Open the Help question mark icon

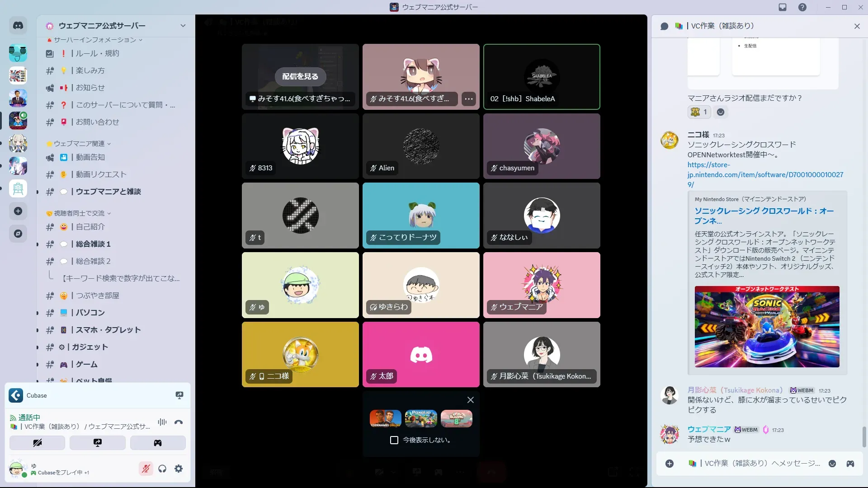point(802,7)
